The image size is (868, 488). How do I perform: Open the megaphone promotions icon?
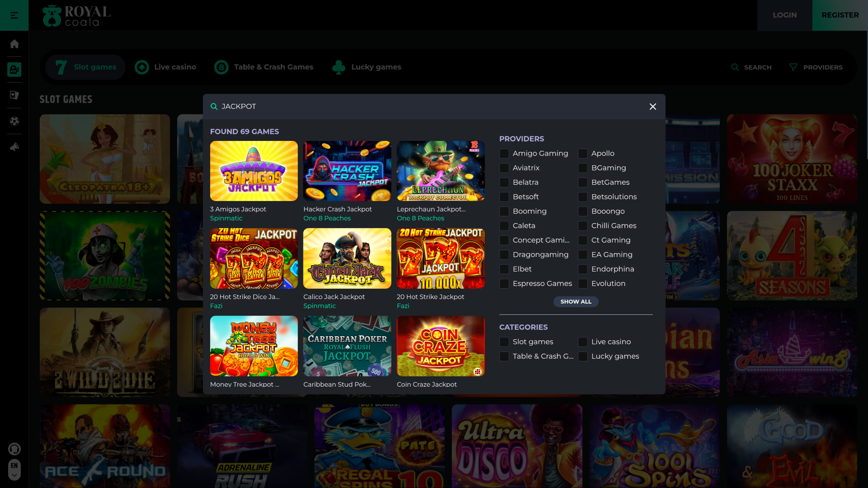coord(14,147)
